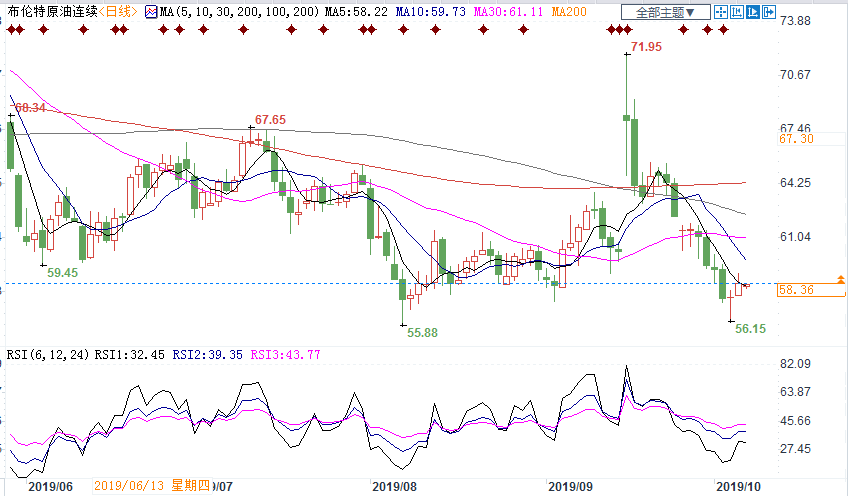The width and height of the screenshot is (848, 496).
Task: Click the 56.15 low price label
Action: click(x=750, y=328)
